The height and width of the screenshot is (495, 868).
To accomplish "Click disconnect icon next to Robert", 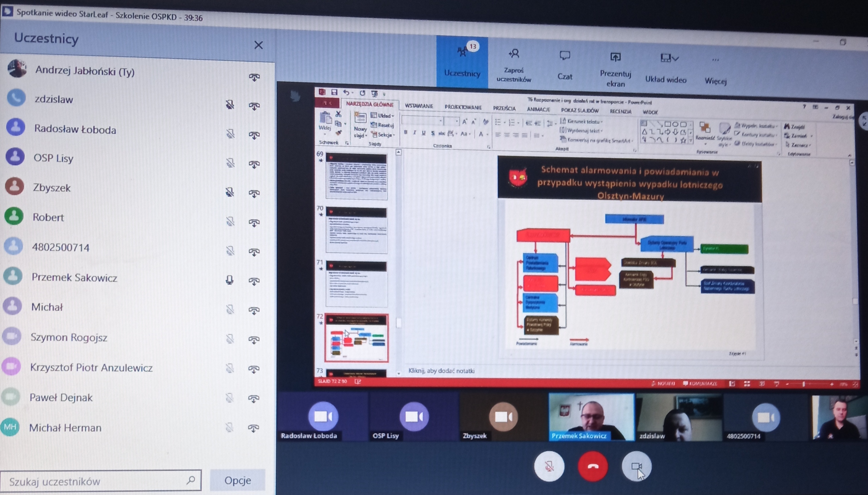I will coord(254,223).
